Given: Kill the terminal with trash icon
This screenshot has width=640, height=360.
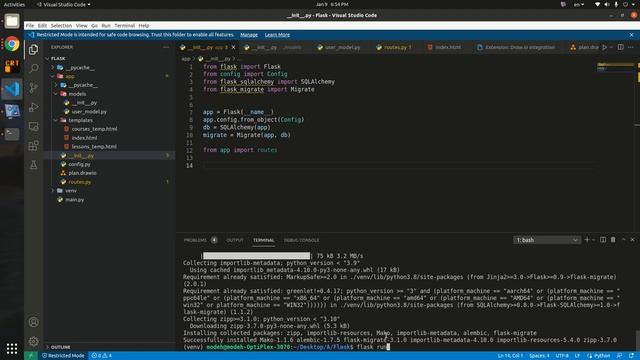Looking at the screenshot, I should (x=613, y=240).
